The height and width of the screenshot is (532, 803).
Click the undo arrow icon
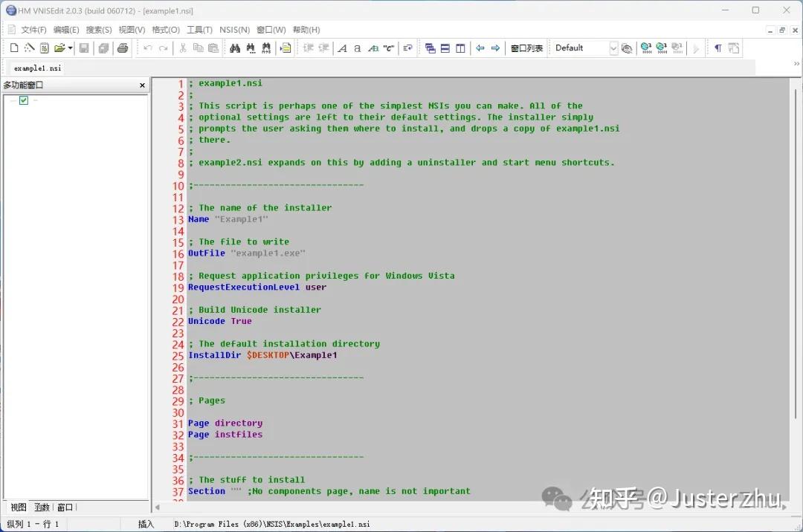pos(148,48)
